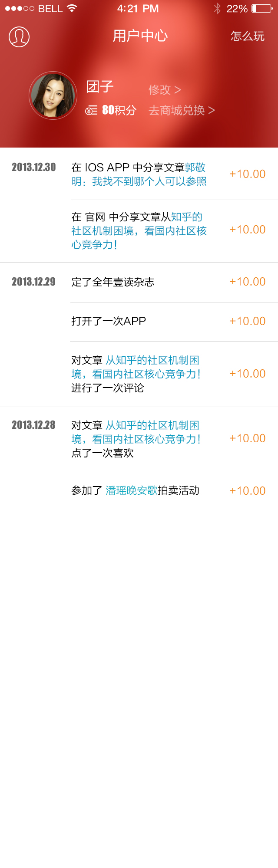Image resolution: width=278 pixels, height=868 pixels.
Task: Tap the points coin stack icon
Action: (91, 110)
